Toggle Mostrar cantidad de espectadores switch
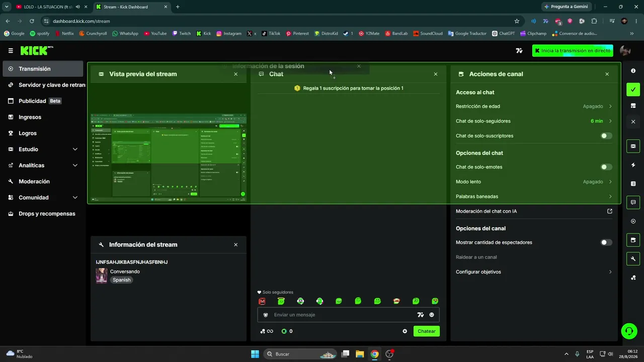The image size is (644, 362). pos(606,242)
